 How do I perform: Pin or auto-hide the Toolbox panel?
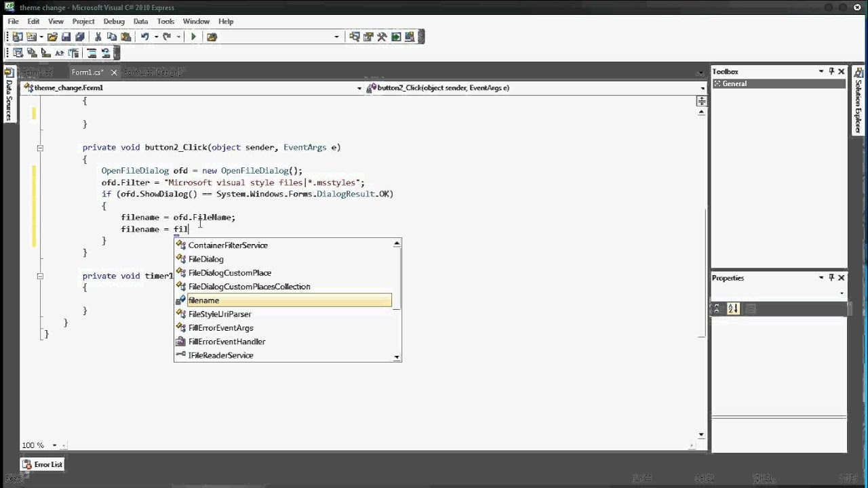tap(831, 71)
